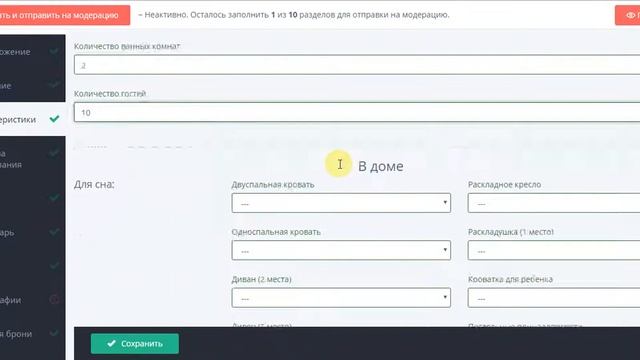This screenshot has width=640, height=360.
Task: Click green checkmark beside 'еристики' sidebar item
Action: [54, 119]
